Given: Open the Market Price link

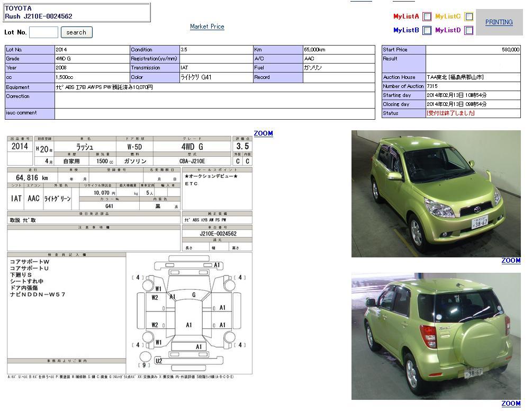Looking at the screenshot, I should [x=207, y=26].
